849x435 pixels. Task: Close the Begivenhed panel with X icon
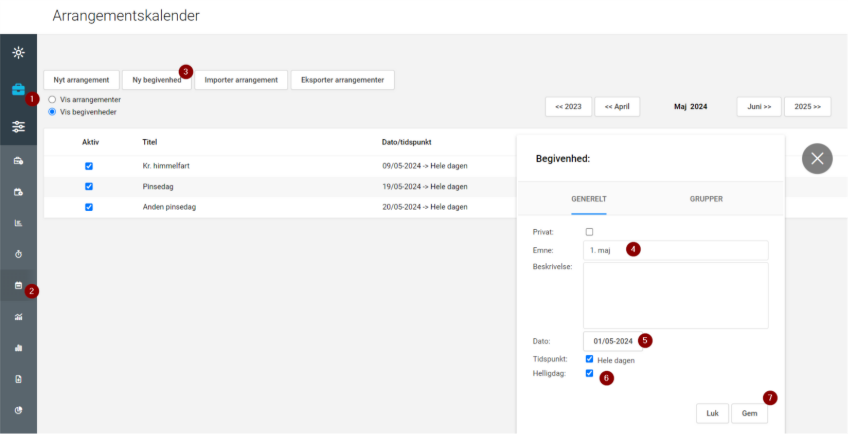817,158
